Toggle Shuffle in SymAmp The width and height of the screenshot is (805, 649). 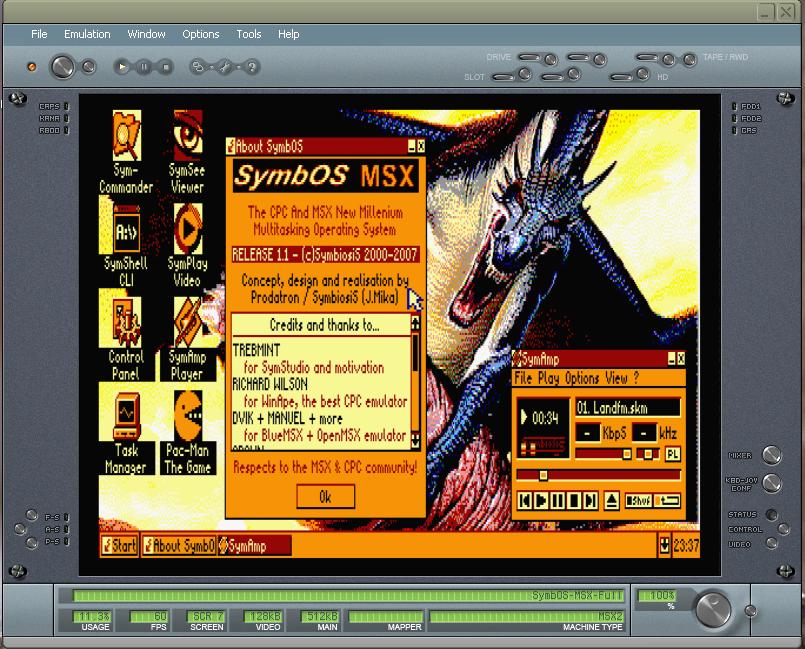click(x=638, y=500)
